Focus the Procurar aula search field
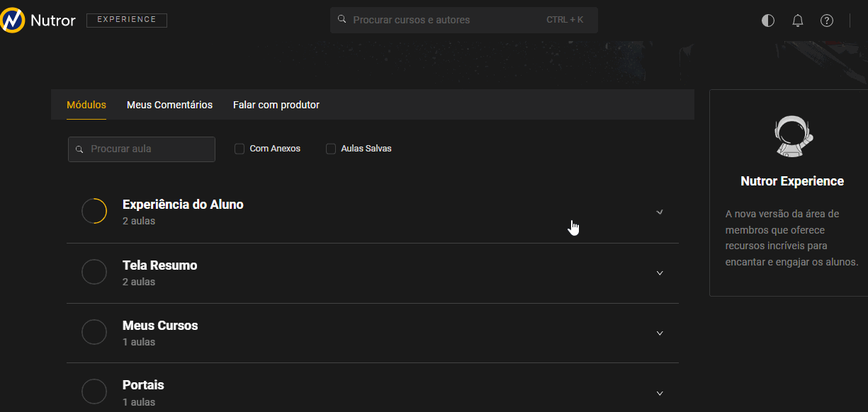 (x=142, y=149)
